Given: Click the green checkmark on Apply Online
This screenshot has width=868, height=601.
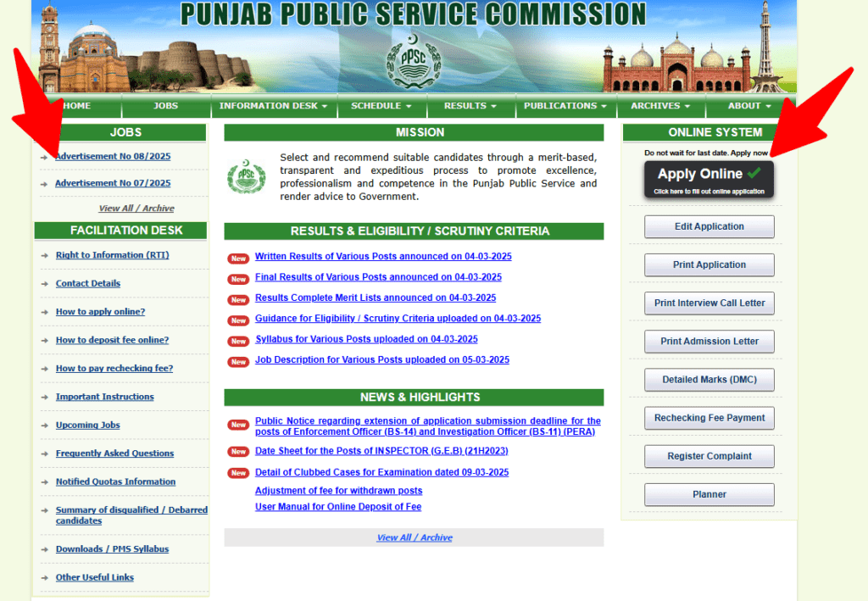Looking at the screenshot, I should (754, 173).
